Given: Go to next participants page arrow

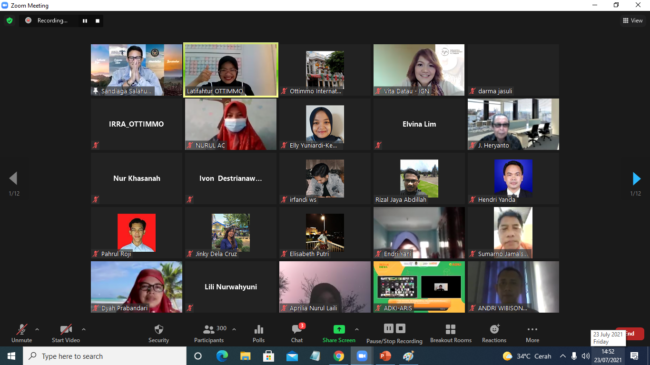Looking at the screenshot, I should (x=636, y=179).
